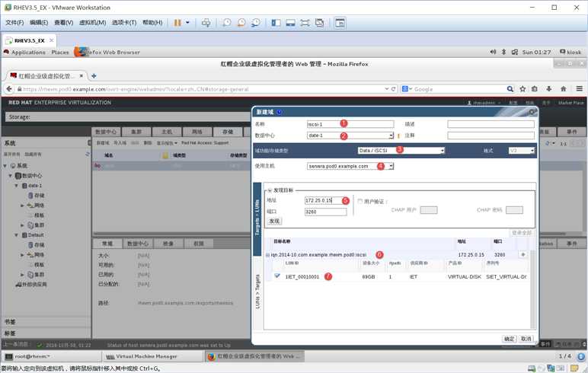588x373 pixels.
Task: Click the 名称 input field containing iscsi-1
Action: pos(350,124)
